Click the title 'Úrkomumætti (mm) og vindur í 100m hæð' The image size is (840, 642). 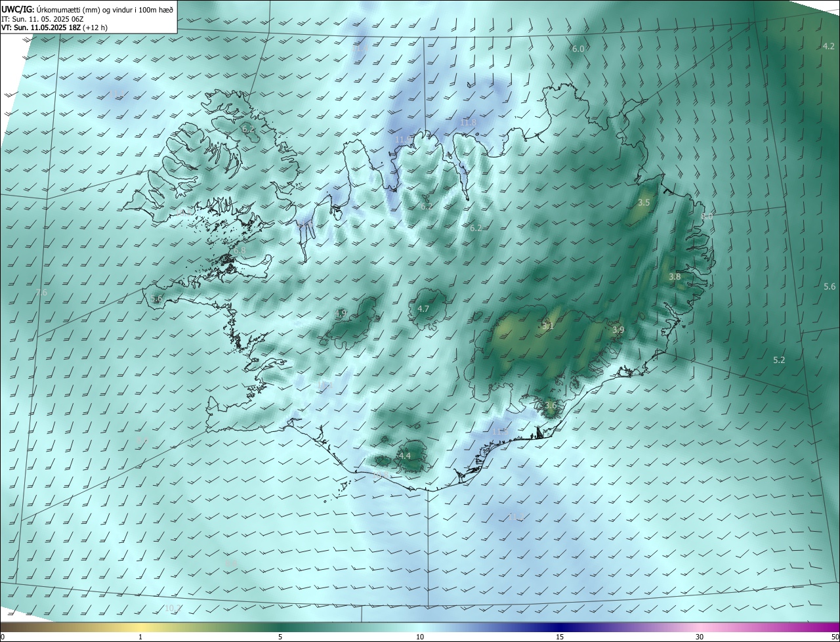pos(104,9)
